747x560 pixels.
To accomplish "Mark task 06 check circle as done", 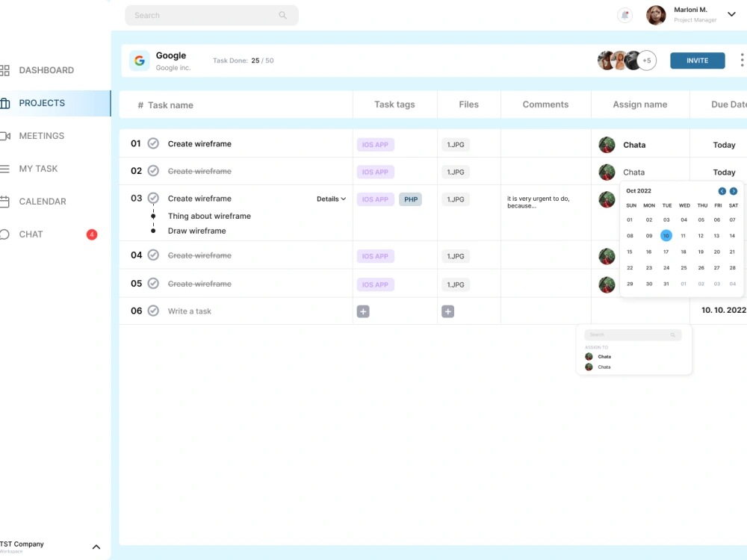I will [153, 311].
